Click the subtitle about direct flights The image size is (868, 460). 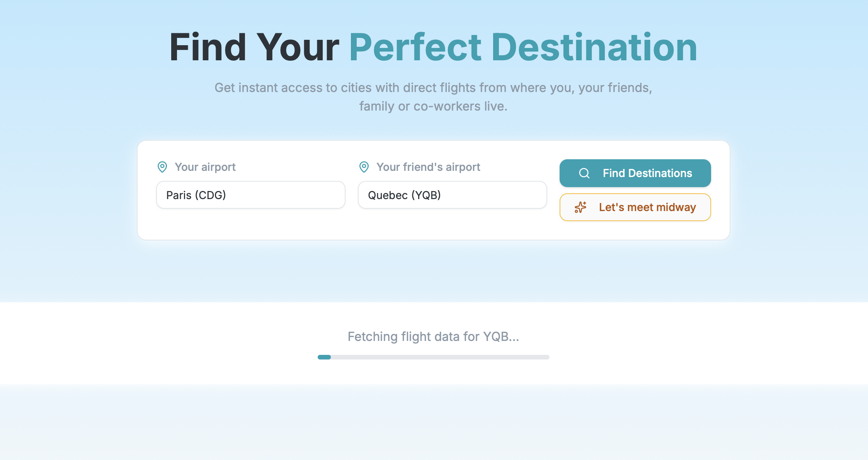pyautogui.click(x=434, y=97)
